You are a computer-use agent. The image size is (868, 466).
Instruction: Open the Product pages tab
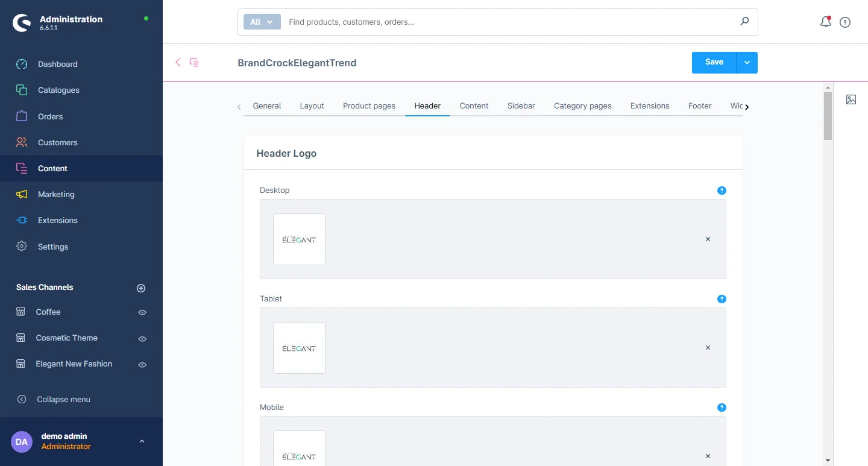pos(369,105)
